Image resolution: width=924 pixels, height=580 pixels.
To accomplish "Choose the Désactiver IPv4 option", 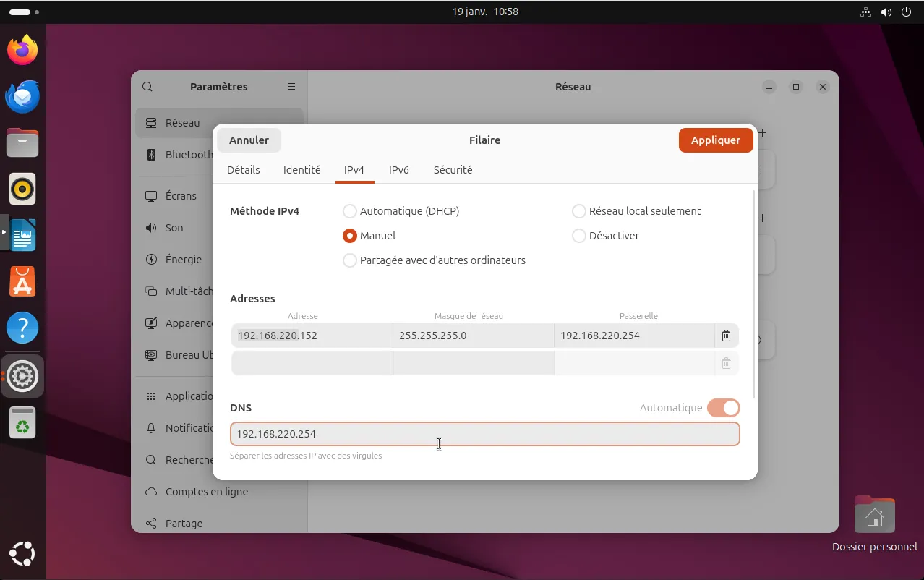I will 578,236.
